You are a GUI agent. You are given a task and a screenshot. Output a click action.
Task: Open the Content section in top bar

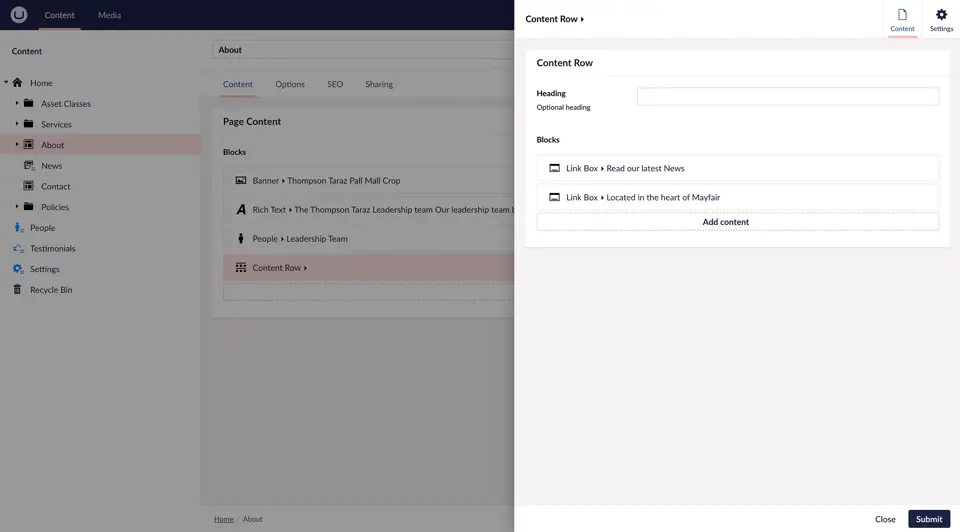(x=59, y=15)
